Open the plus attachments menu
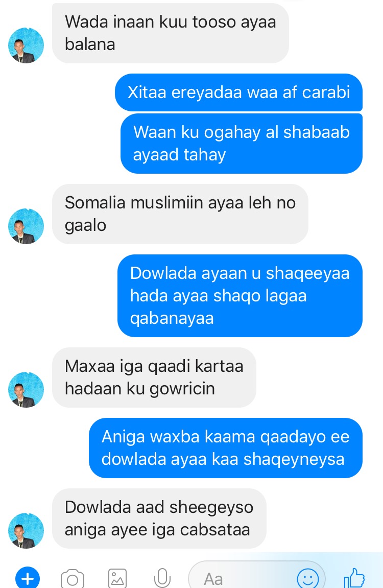This screenshot has width=383, height=588. point(28,578)
